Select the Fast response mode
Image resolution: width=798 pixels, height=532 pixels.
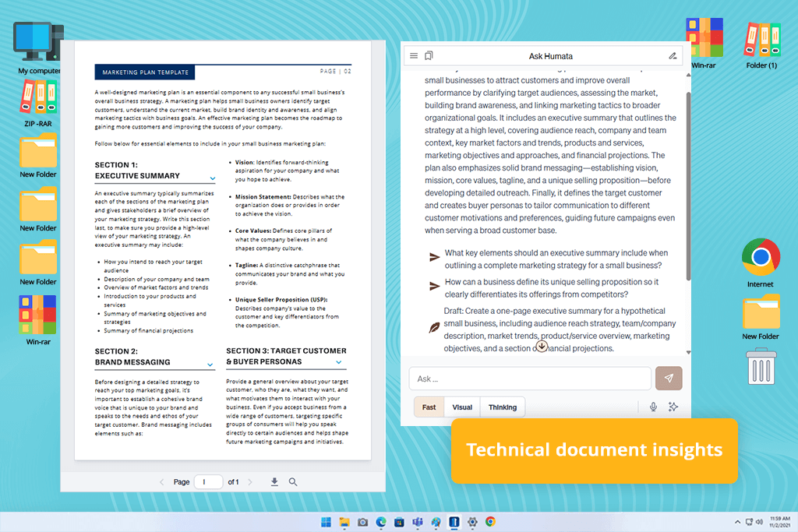pyautogui.click(x=429, y=407)
